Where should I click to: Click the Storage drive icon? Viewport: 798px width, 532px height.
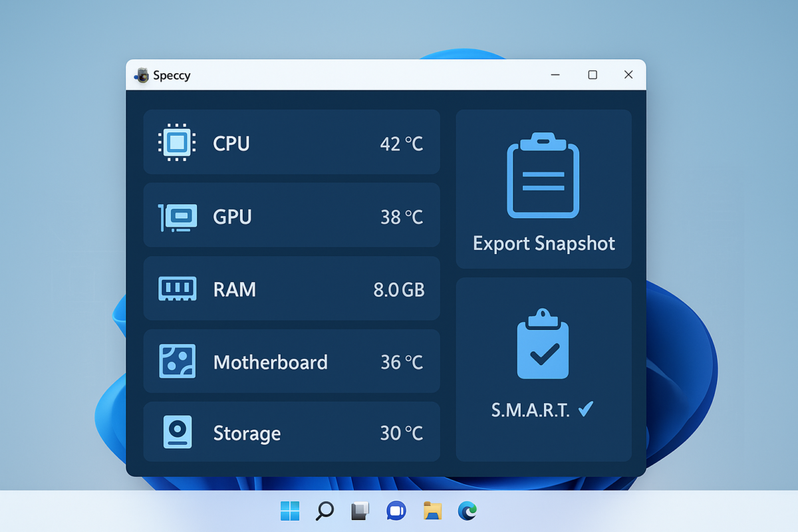[x=178, y=432]
